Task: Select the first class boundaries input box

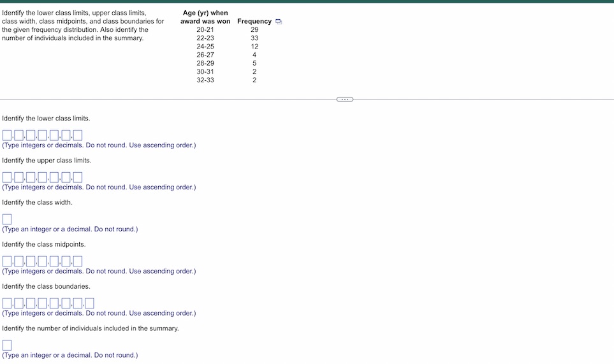Action: click(7, 303)
